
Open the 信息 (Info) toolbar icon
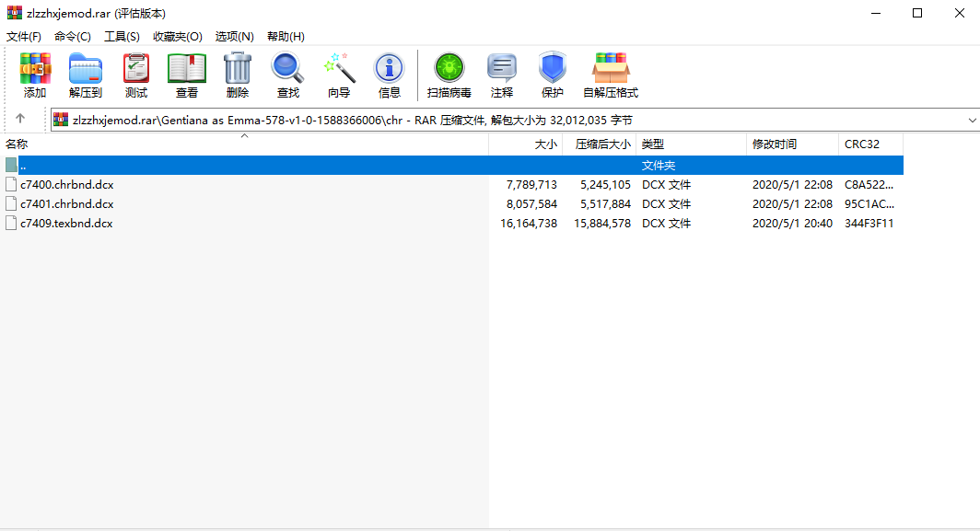tap(389, 75)
